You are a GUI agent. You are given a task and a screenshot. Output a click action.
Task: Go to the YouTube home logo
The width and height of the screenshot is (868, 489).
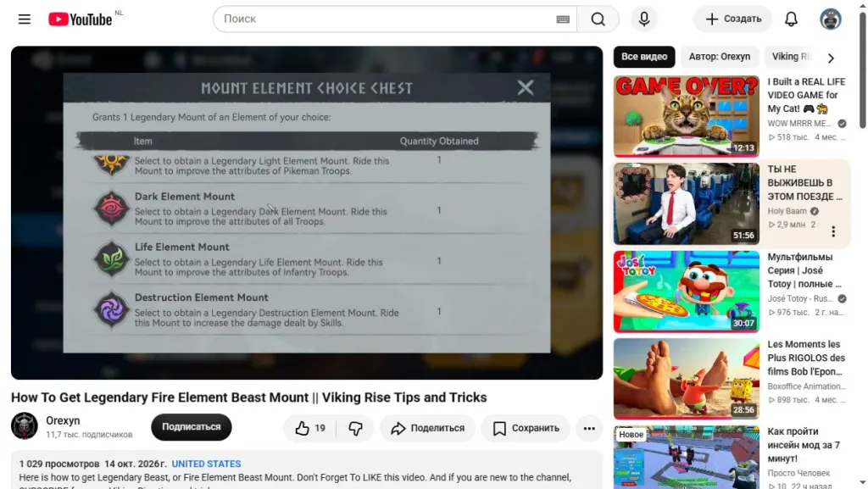pyautogui.click(x=81, y=19)
